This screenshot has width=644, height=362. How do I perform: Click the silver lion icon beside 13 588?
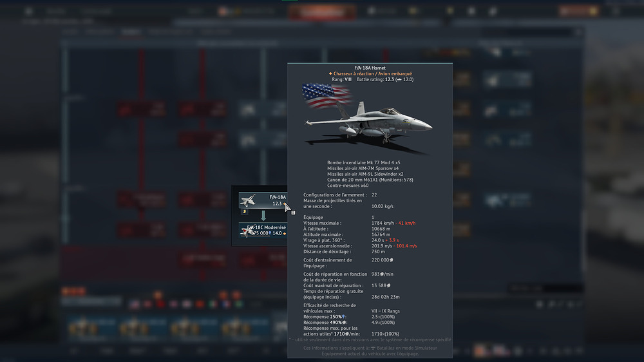[x=388, y=285]
